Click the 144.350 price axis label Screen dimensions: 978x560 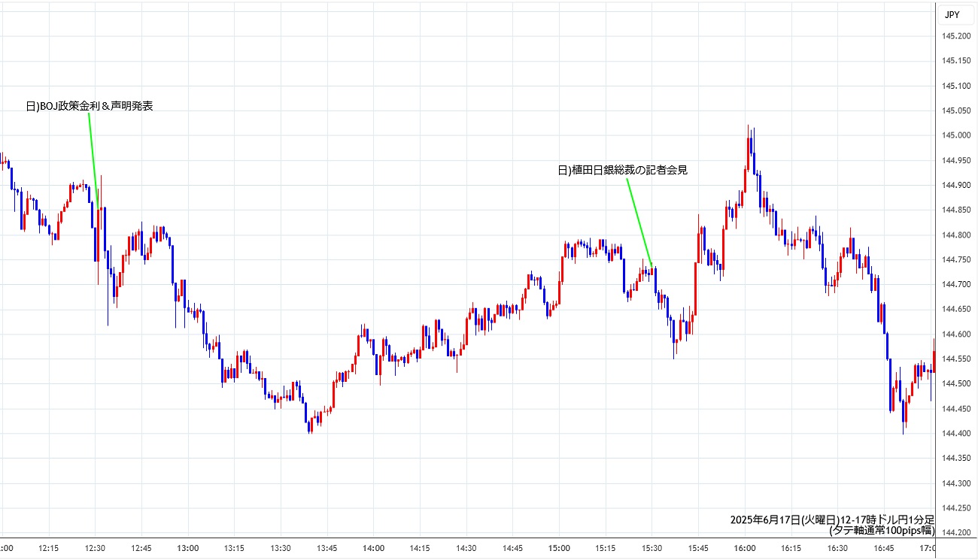(957, 459)
